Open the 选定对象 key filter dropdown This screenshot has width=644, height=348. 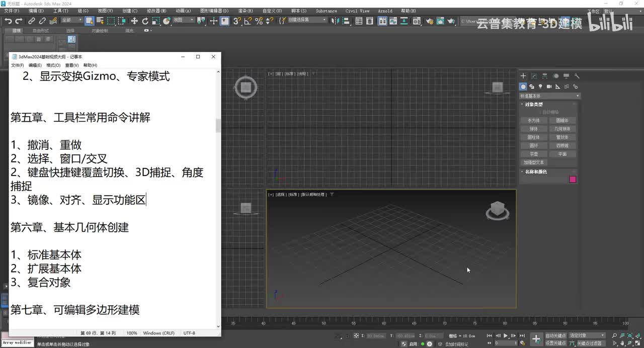pos(587,335)
